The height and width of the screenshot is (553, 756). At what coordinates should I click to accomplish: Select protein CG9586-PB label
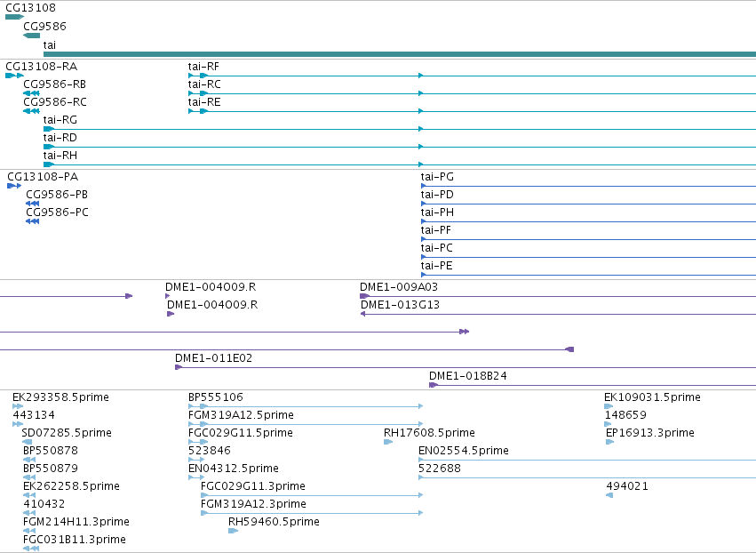coord(57,195)
